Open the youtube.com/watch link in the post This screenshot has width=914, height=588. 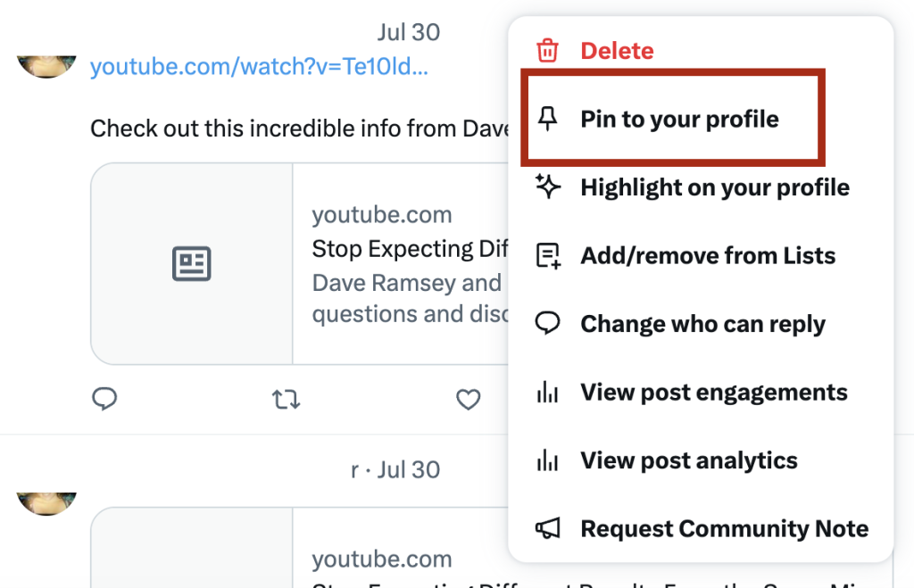point(259,66)
